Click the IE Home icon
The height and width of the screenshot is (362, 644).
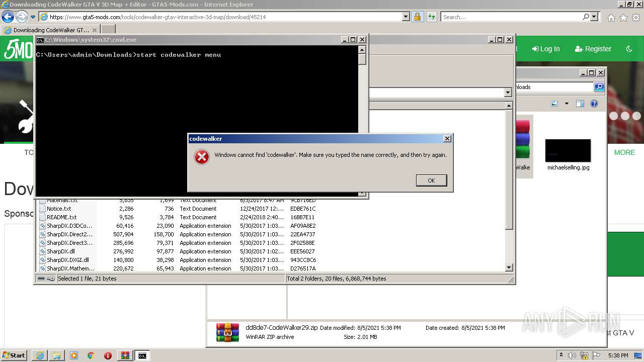tap(611, 18)
